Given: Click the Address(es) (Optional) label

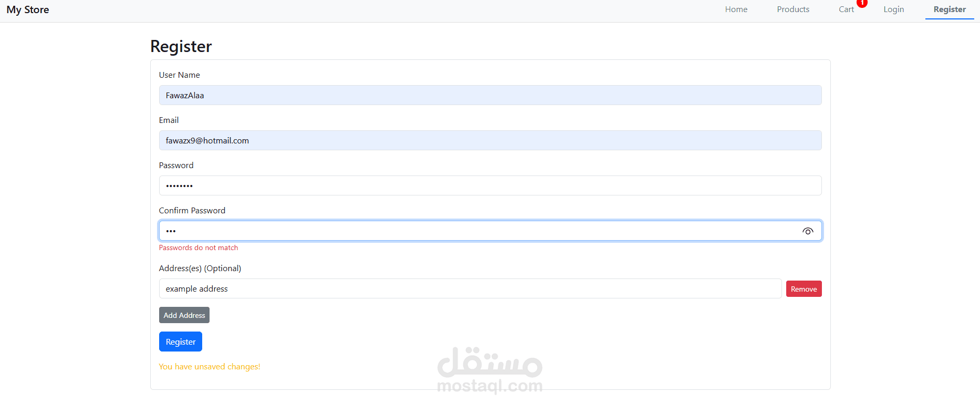Looking at the screenshot, I should pos(200,268).
